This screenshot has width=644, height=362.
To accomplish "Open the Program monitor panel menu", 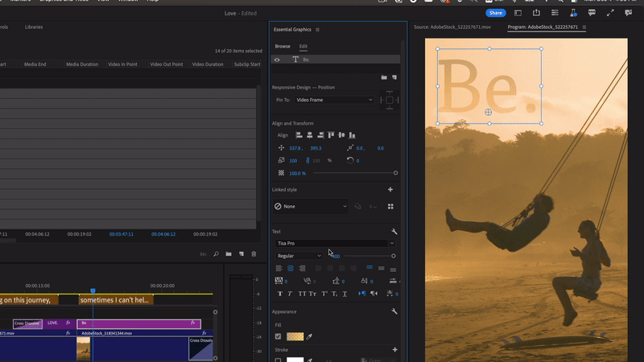I will [584, 27].
